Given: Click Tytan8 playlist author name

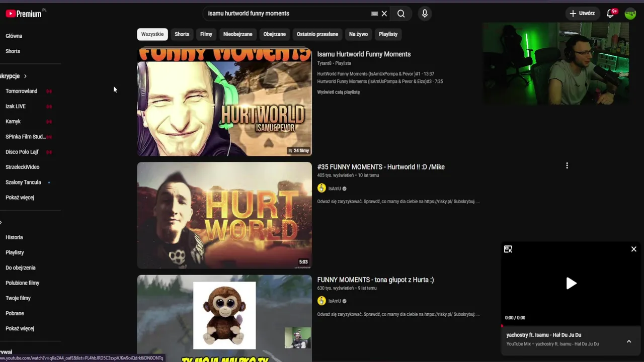Looking at the screenshot, I should pos(324,63).
